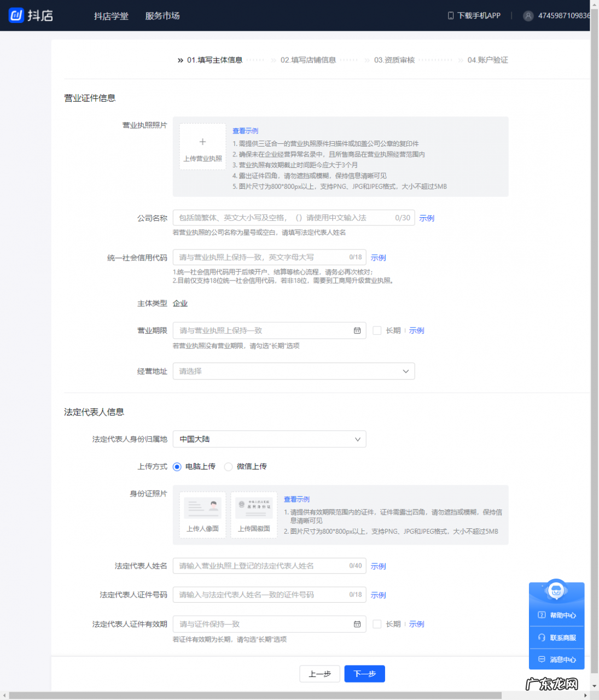Open the 经营地址 请选择 dropdown
The image size is (599, 700).
294,371
